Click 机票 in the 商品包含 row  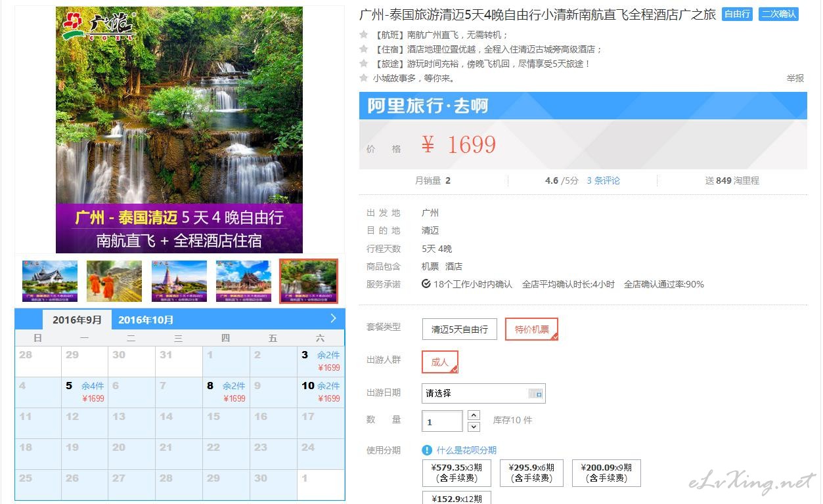430,266
